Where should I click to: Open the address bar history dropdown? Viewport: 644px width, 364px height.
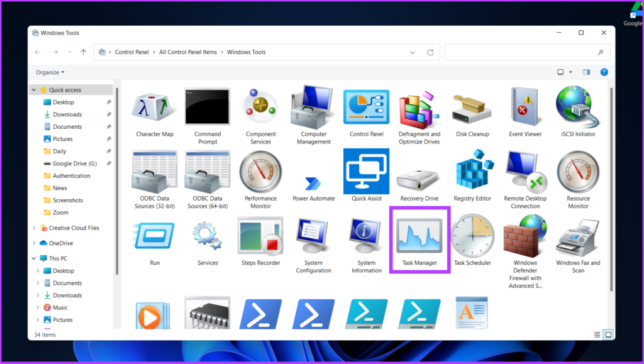tap(412, 52)
